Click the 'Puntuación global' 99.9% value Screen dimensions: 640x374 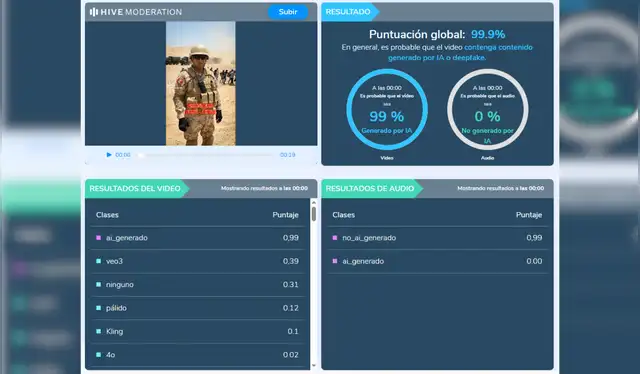pyautogui.click(x=488, y=34)
